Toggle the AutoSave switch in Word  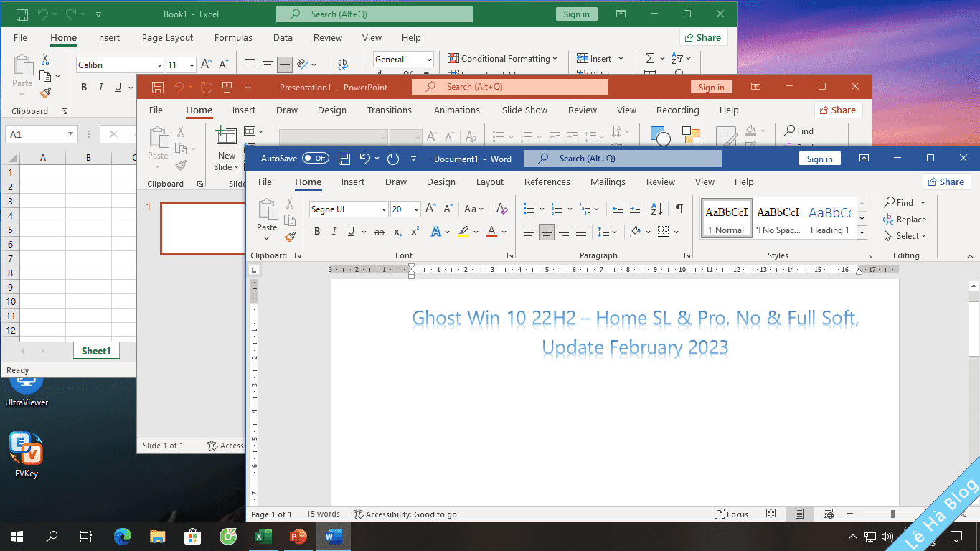click(315, 159)
